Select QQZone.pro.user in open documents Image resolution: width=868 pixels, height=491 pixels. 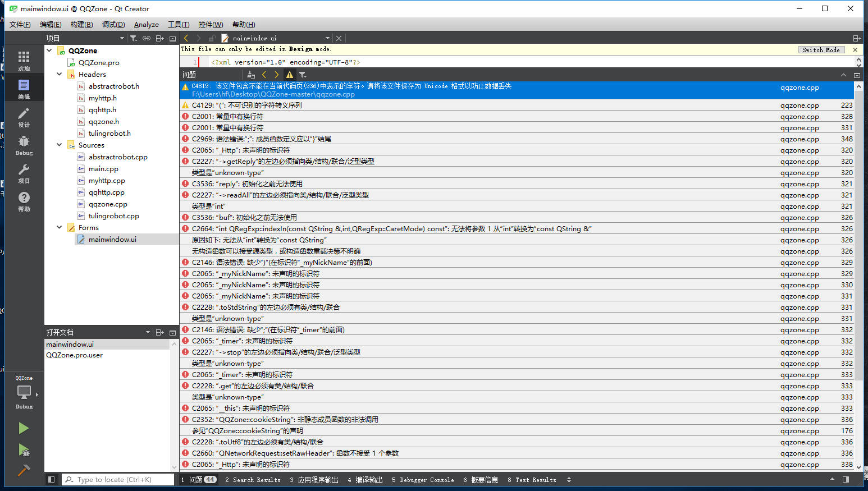click(x=74, y=355)
